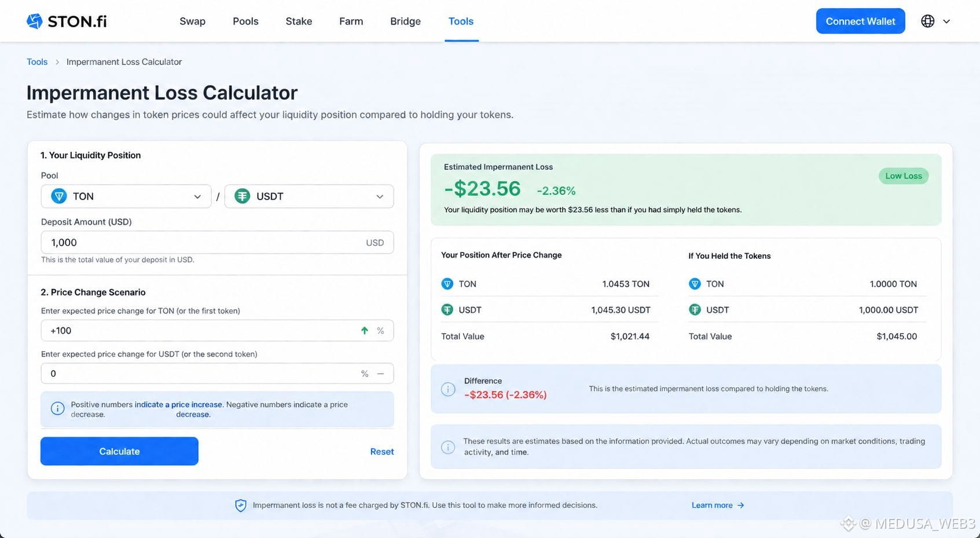The width and height of the screenshot is (980, 538).
Task: Click the USDT icon in second pool selector
Action: [x=242, y=196]
